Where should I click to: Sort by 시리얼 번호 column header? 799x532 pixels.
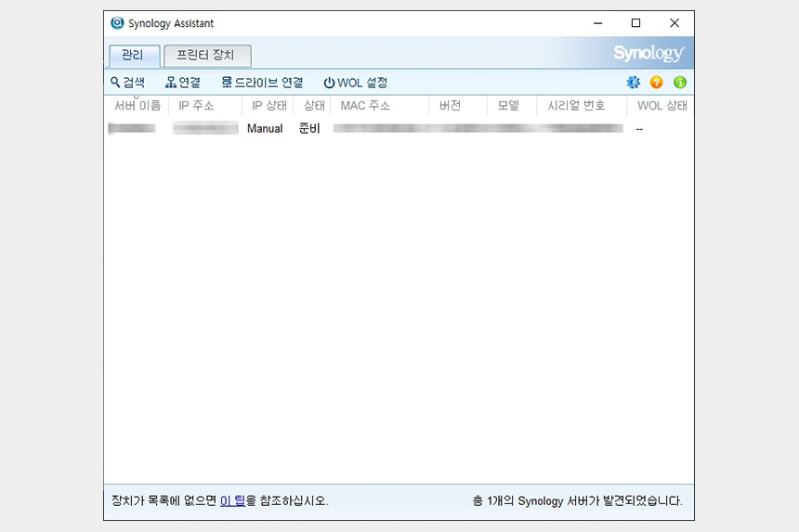(582, 106)
